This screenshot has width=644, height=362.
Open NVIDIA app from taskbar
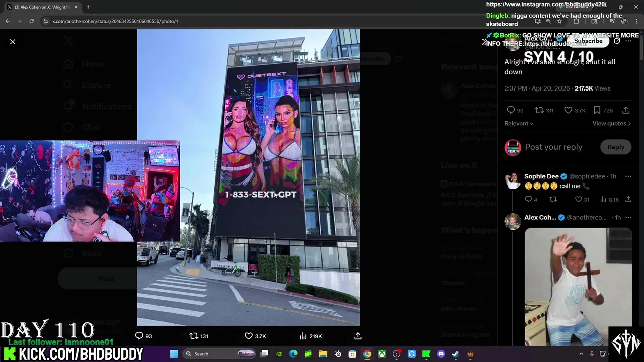point(279,354)
